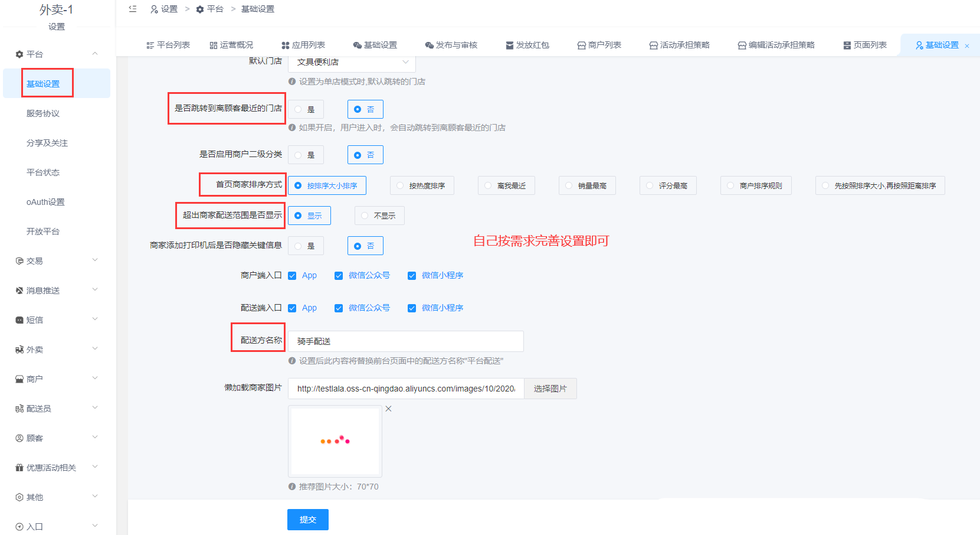Expand the 短信 sidebar section

tap(95, 319)
